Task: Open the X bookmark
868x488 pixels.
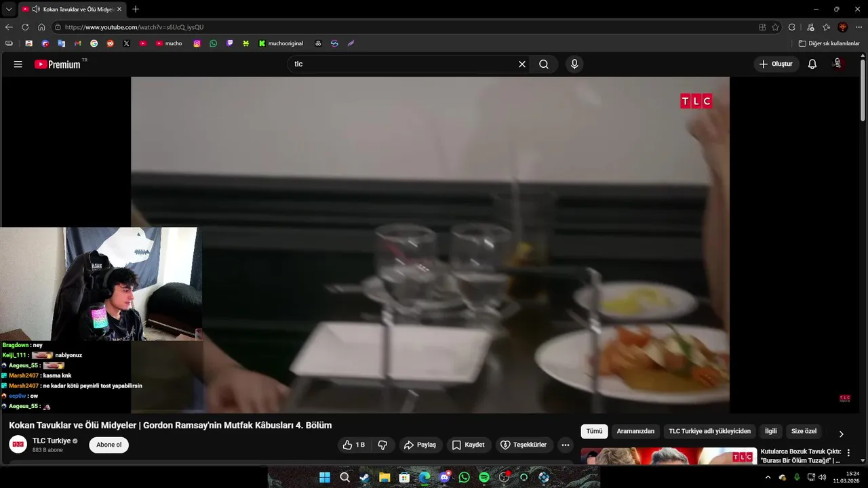Action: tap(126, 43)
